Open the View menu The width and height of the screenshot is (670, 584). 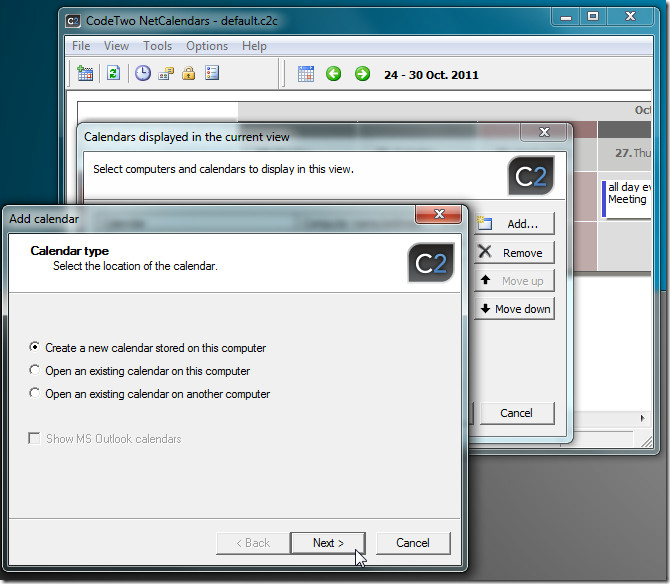click(116, 46)
